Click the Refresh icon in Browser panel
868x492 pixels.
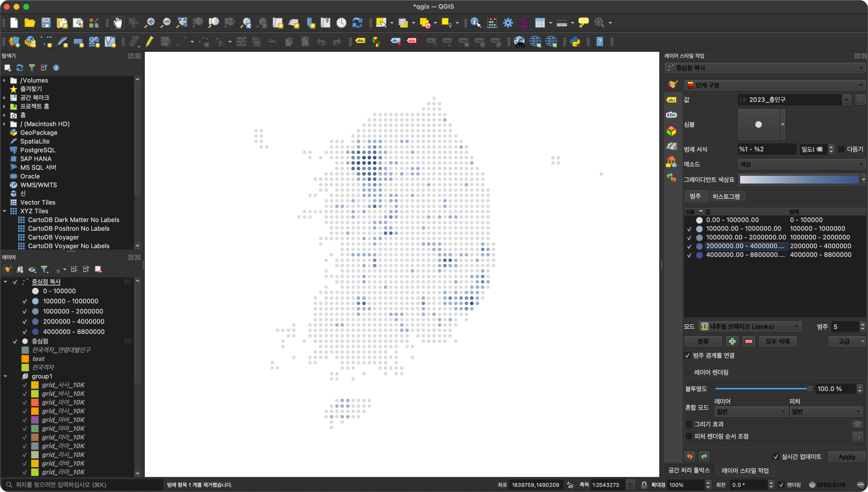(x=20, y=68)
